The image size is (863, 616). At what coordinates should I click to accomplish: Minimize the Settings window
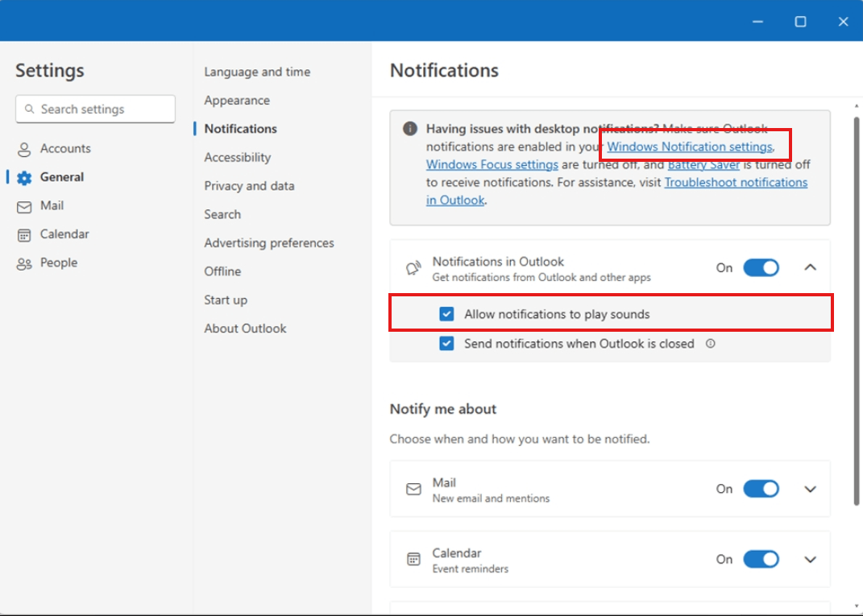[758, 22]
